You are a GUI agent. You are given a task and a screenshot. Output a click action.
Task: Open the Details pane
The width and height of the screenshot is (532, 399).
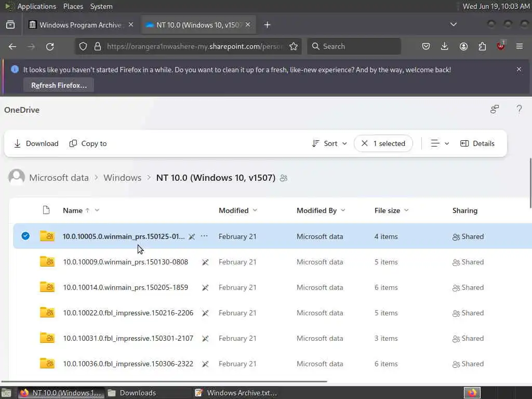click(x=477, y=143)
